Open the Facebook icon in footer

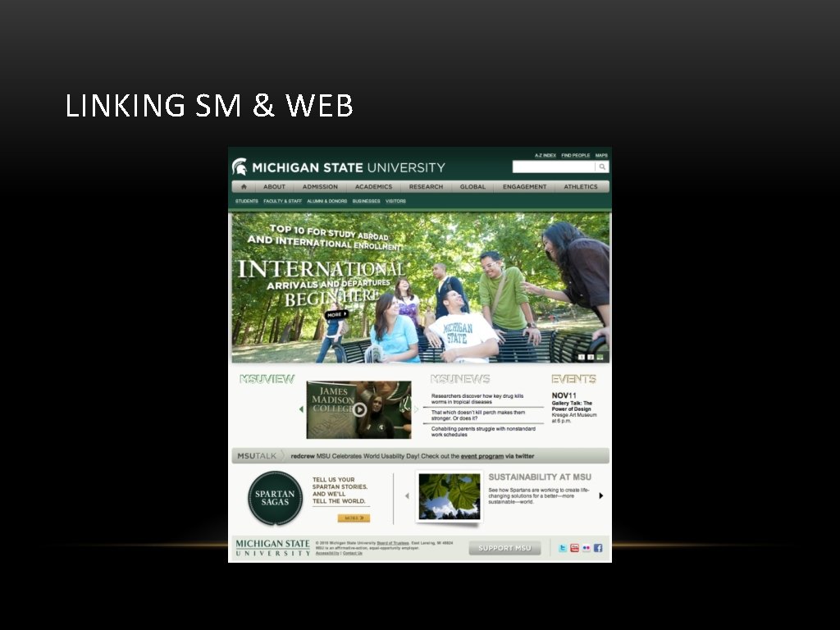click(598, 548)
